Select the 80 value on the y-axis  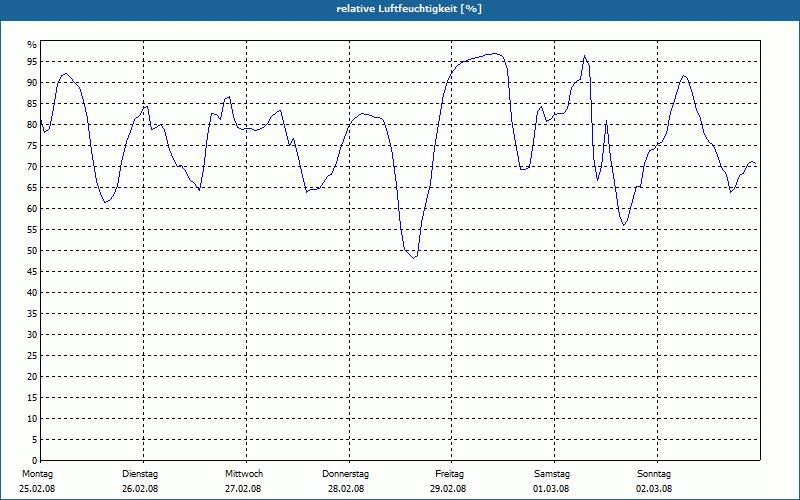[32, 124]
